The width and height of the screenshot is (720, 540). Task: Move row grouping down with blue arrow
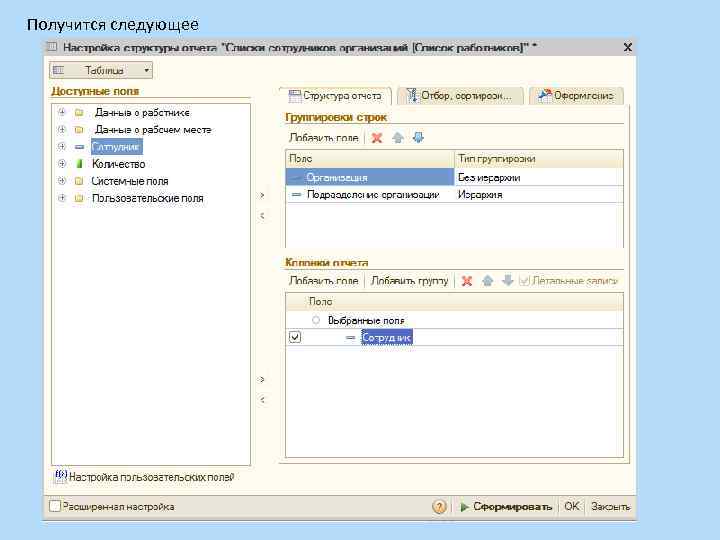pos(418,138)
